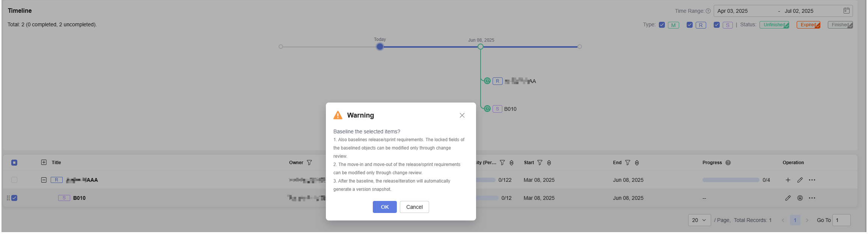Add child item to AAA release

click(x=788, y=180)
